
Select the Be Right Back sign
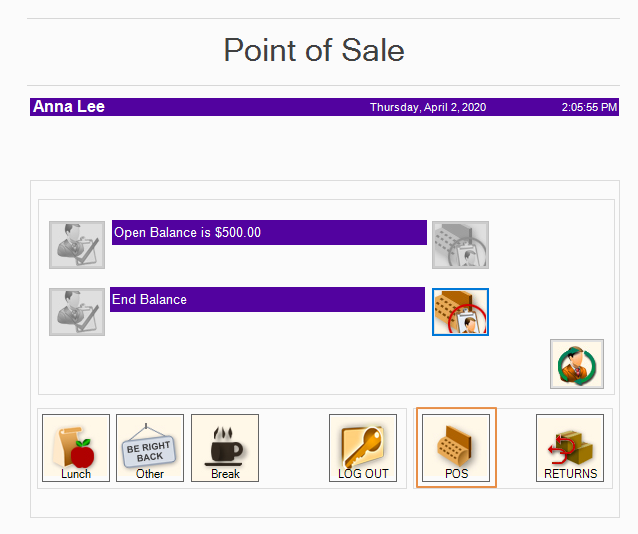pyautogui.click(x=150, y=448)
